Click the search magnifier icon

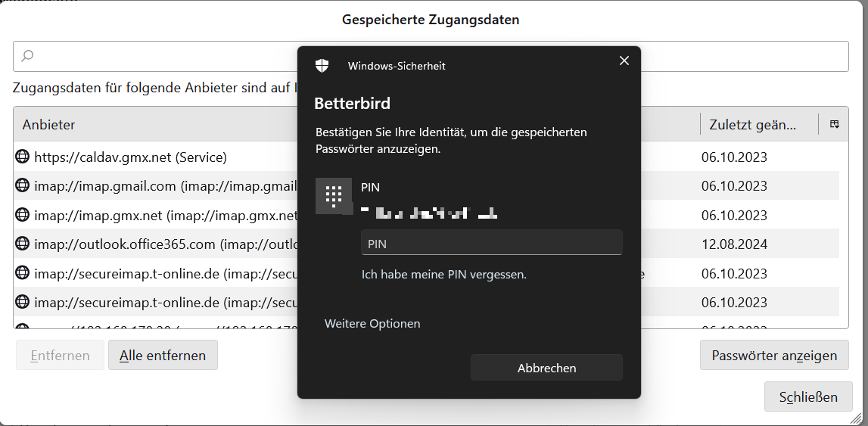[27, 55]
